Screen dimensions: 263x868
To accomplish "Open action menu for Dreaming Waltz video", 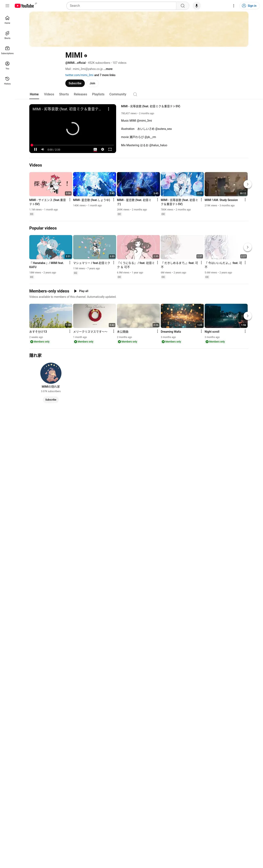I will point(202,332).
